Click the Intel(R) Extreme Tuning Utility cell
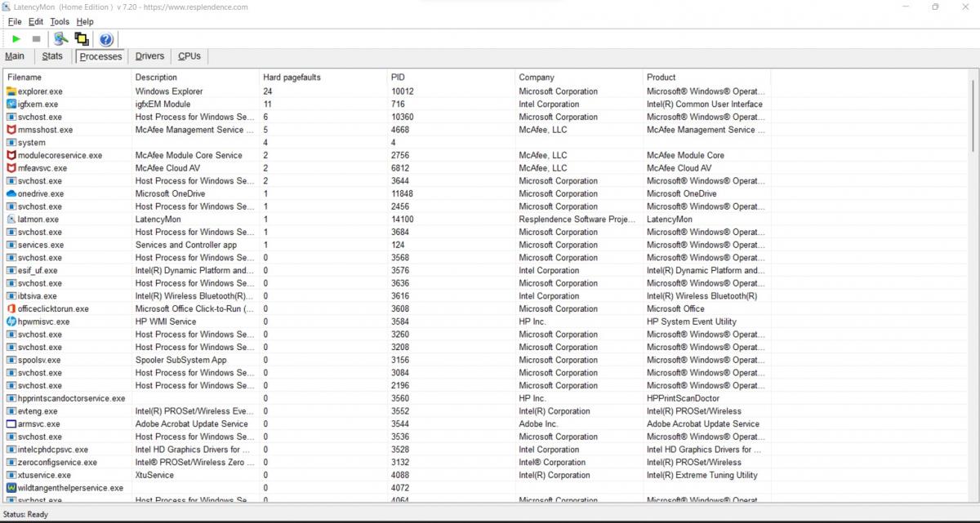The height and width of the screenshot is (523, 980). click(x=702, y=475)
